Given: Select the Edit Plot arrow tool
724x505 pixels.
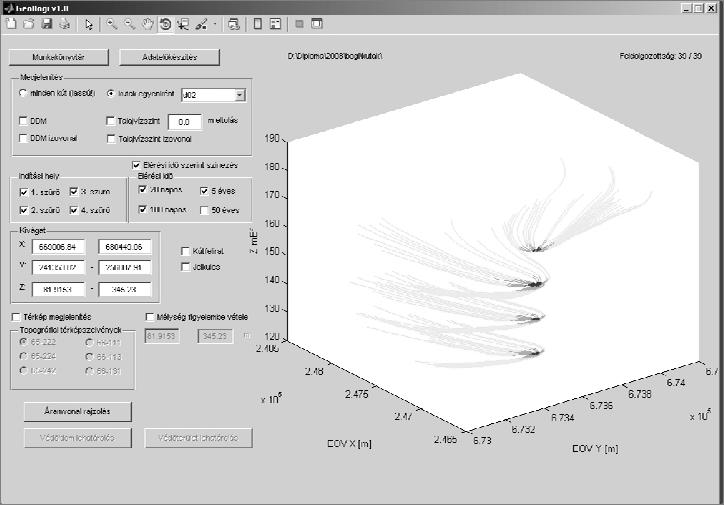Looking at the screenshot, I should pyautogui.click(x=89, y=24).
